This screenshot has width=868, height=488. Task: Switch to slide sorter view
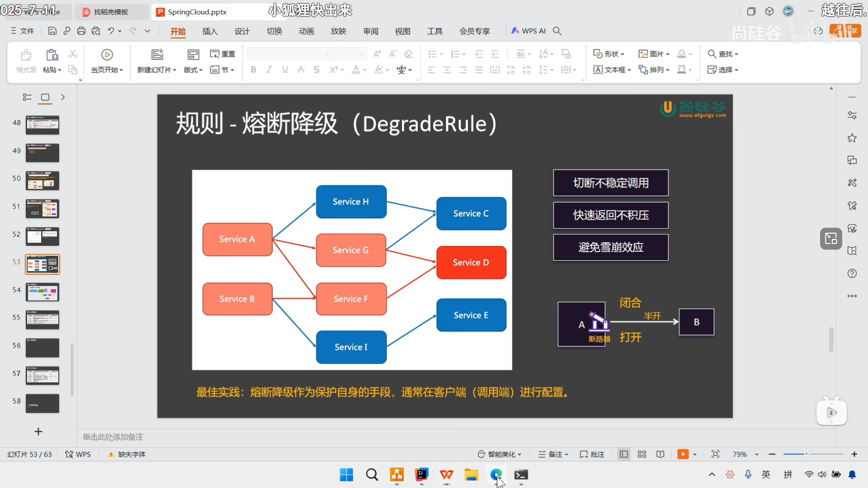(642, 454)
